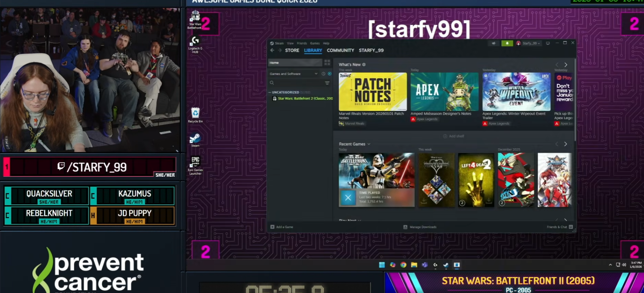Open the BlazBlue game cover
644x293 pixels.
click(x=554, y=180)
